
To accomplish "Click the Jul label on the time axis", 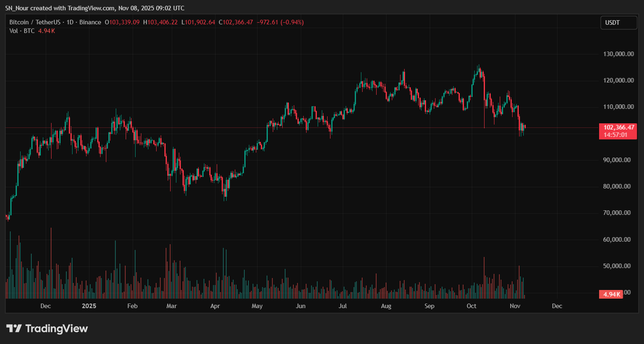I will coord(342,306).
